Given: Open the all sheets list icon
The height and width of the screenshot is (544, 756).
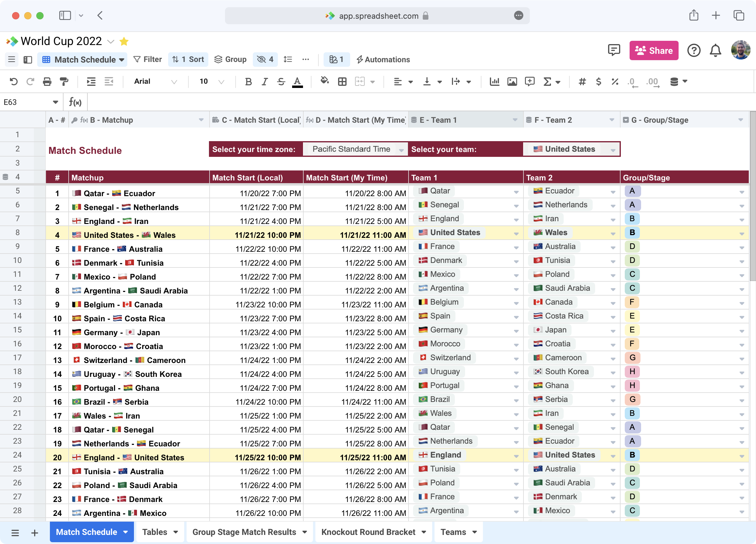Looking at the screenshot, I should click(x=15, y=533).
